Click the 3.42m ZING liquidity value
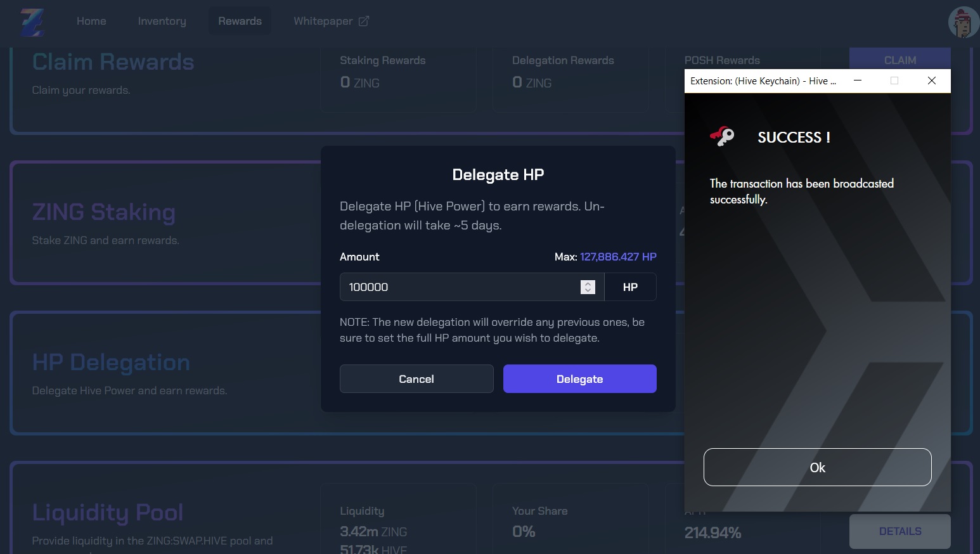Image resolution: width=980 pixels, height=554 pixels. [373, 532]
